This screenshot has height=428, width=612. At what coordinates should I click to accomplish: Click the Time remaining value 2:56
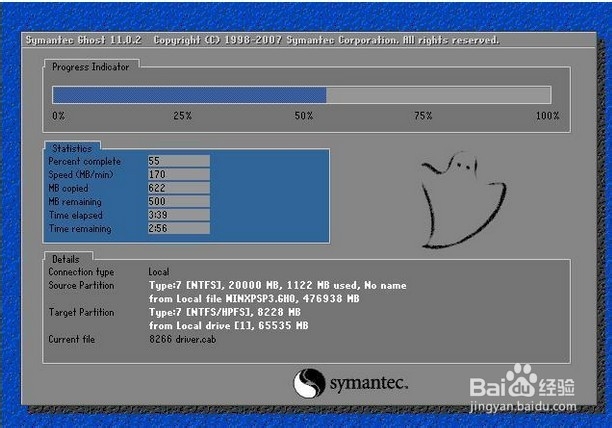(x=178, y=228)
